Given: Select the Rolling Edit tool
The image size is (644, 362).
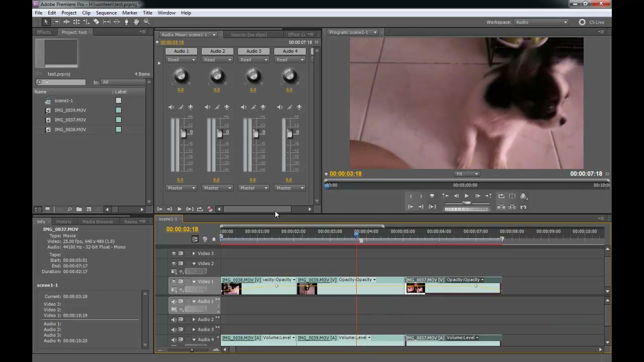Looking at the screenshot, I should click(x=76, y=22).
